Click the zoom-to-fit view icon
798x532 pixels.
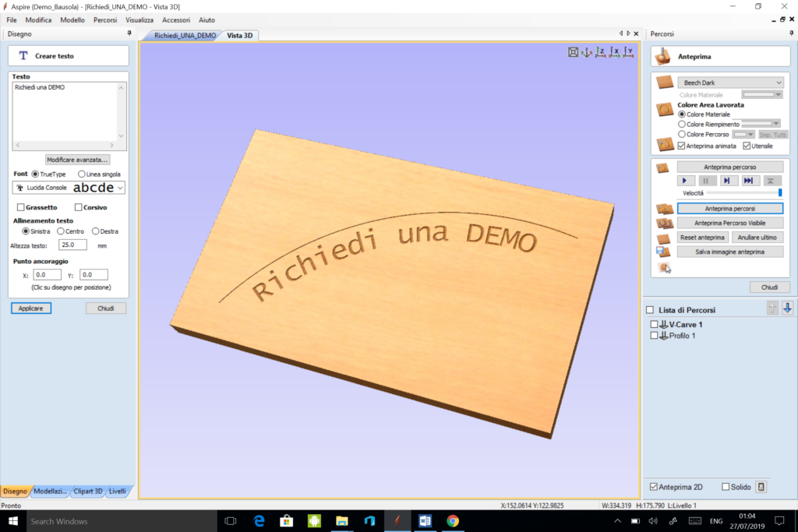click(574, 52)
